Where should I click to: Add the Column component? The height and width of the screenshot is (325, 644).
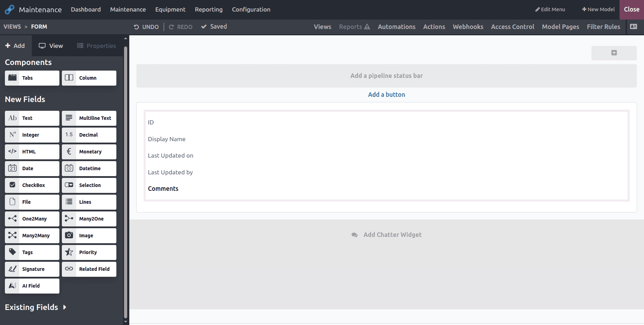89,78
